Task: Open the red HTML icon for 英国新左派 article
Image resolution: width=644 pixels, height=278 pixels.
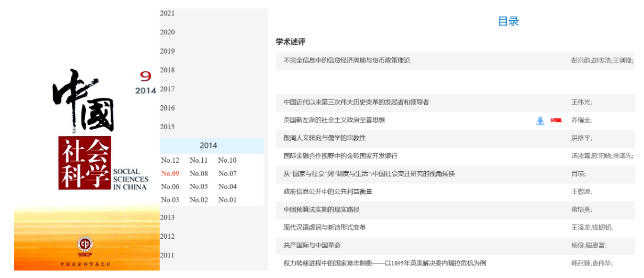Action: pyautogui.click(x=556, y=121)
